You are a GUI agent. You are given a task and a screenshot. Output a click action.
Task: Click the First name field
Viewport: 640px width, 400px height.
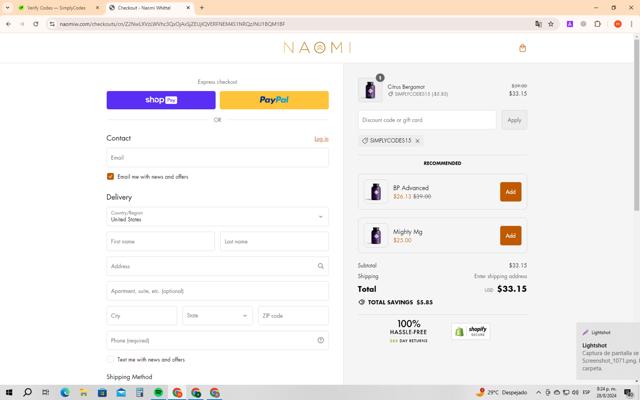(x=160, y=241)
